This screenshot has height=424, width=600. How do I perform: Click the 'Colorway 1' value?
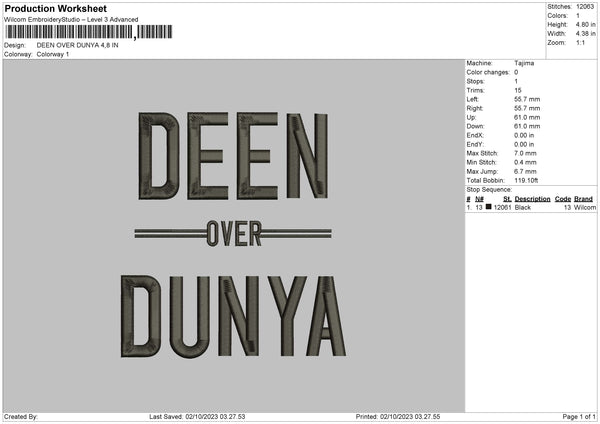(x=53, y=54)
